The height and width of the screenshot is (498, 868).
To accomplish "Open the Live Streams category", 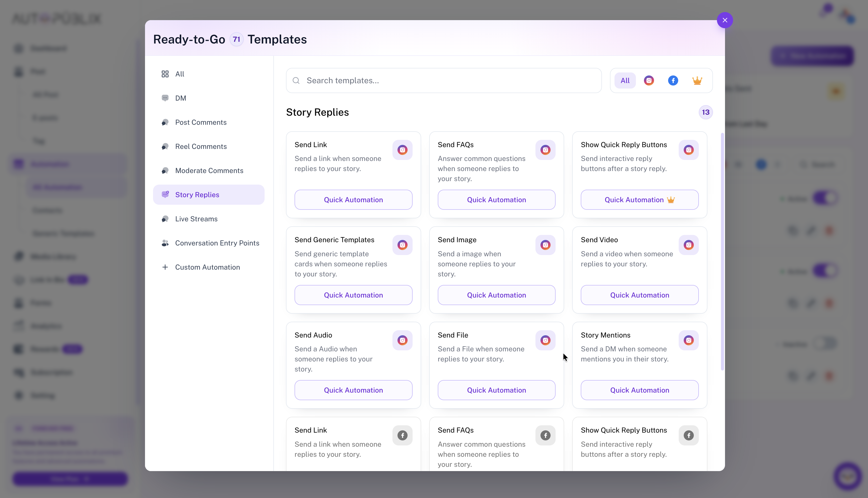I will (x=208, y=219).
